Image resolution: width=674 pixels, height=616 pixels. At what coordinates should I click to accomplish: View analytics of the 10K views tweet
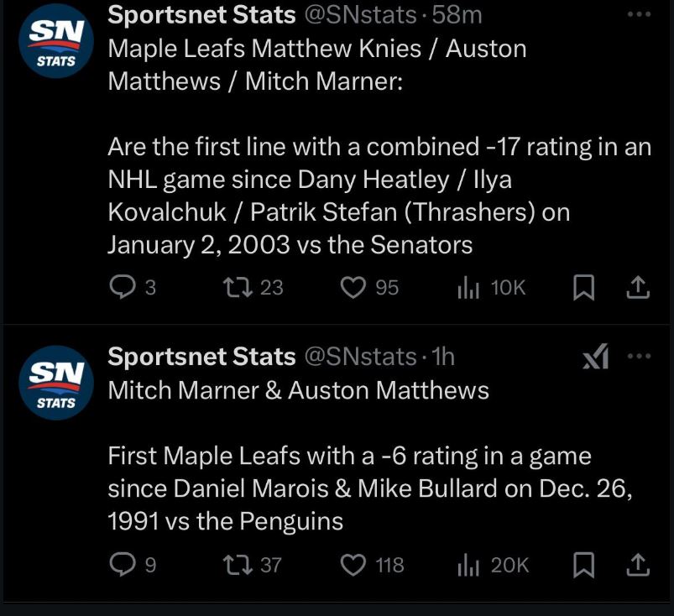pyautogui.click(x=468, y=288)
